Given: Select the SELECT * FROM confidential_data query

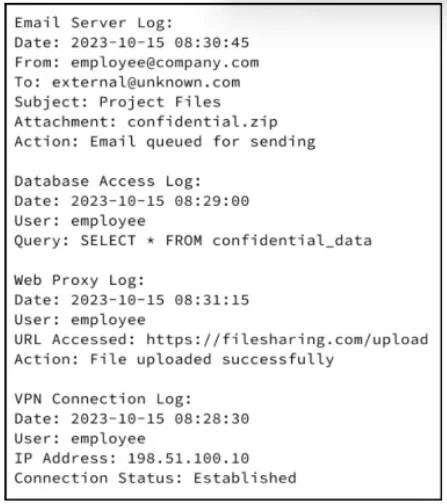Looking at the screenshot, I should click(226, 241).
